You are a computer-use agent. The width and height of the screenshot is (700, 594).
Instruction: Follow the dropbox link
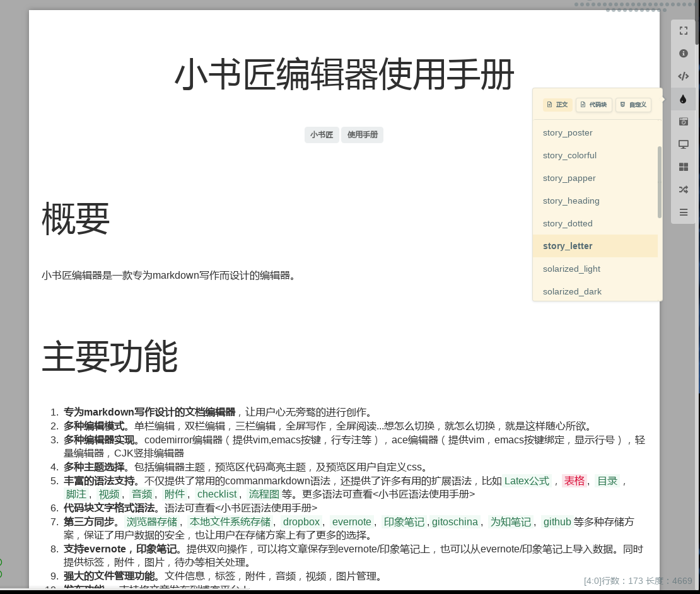point(301,521)
